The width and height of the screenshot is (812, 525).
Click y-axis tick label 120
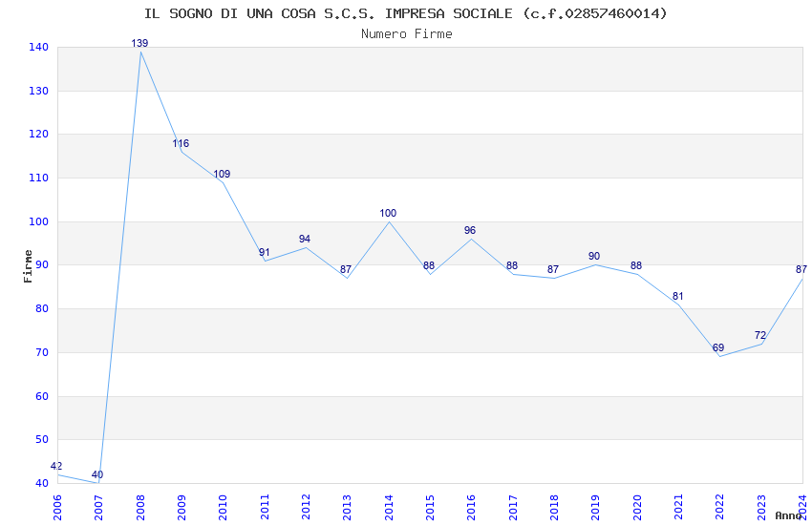[39, 134]
